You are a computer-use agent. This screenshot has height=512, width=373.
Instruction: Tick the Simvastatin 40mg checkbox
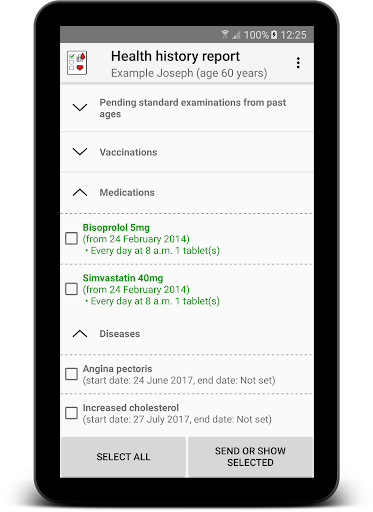pos(71,289)
